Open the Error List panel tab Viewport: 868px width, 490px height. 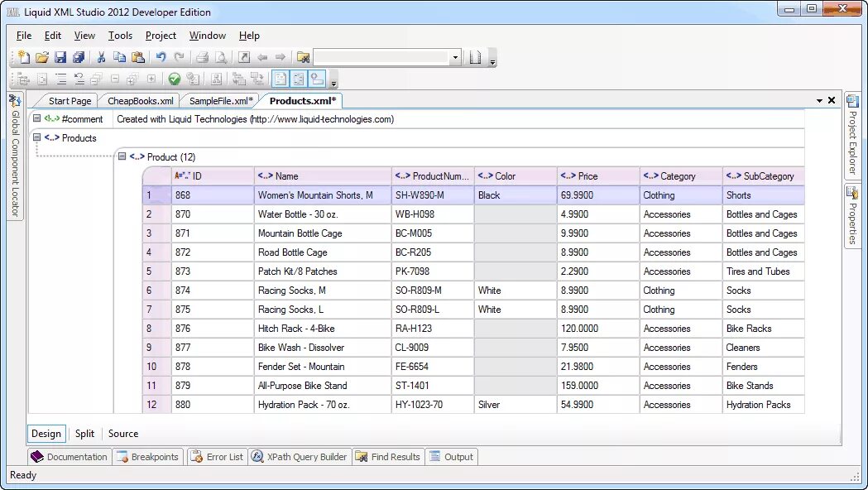(217, 457)
